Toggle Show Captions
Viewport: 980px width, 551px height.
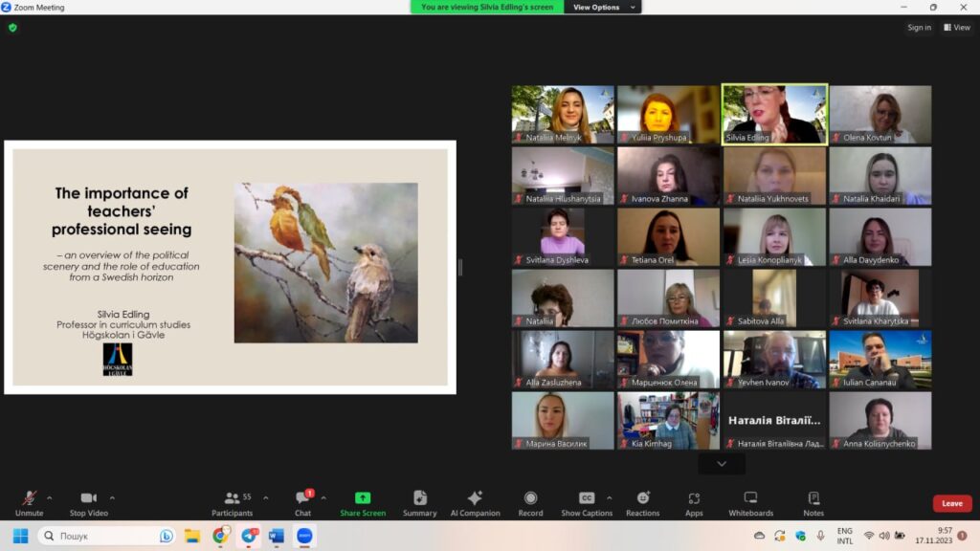click(587, 503)
